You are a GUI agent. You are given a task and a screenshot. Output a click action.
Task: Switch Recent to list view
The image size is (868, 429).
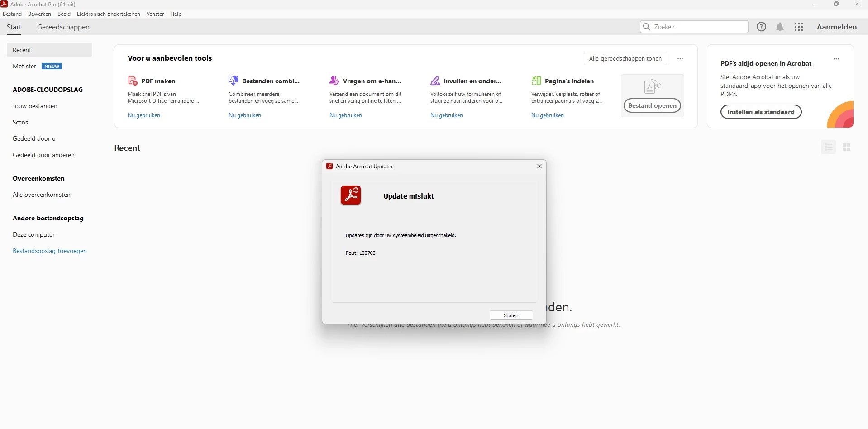[829, 147]
